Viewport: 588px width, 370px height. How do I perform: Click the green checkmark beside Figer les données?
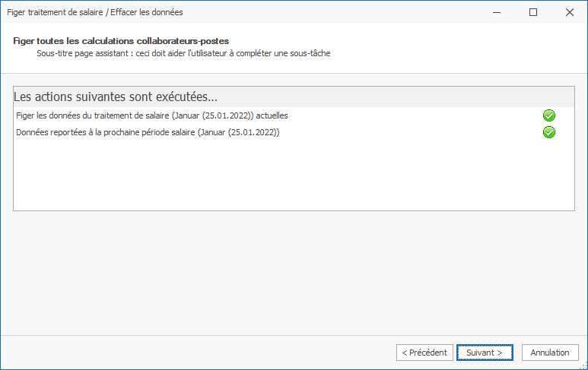point(548,115)
